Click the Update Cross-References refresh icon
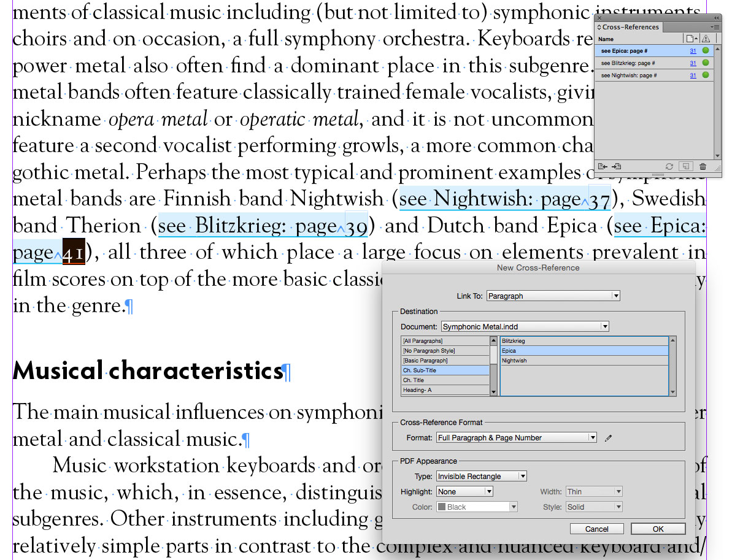The height and width of the screenshot is (560, 732). coord(669,166)
